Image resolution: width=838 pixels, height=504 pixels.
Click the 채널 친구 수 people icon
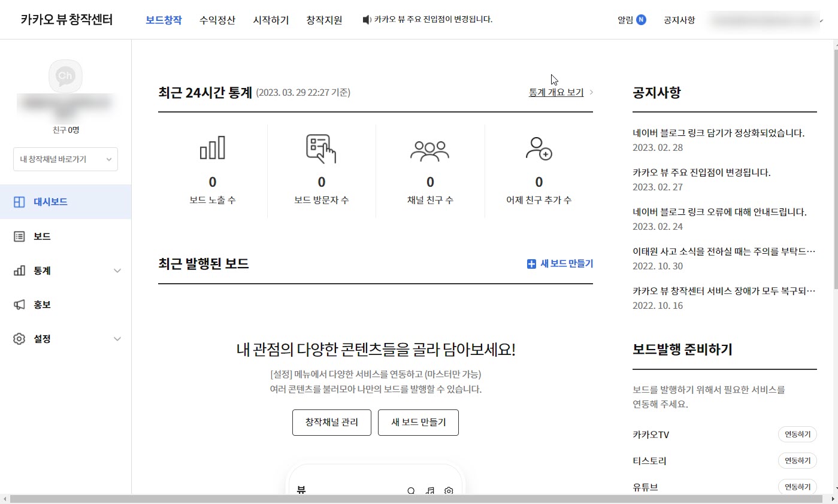(429, 150)
